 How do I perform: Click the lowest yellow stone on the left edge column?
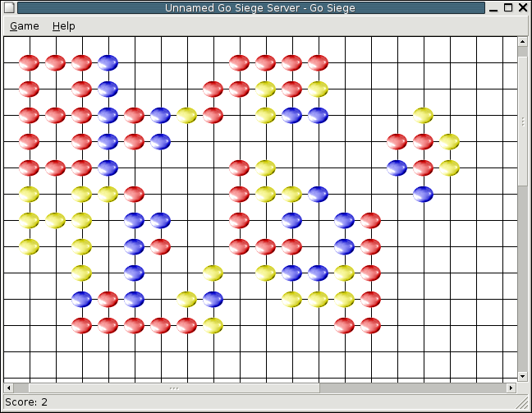point(29,246)
